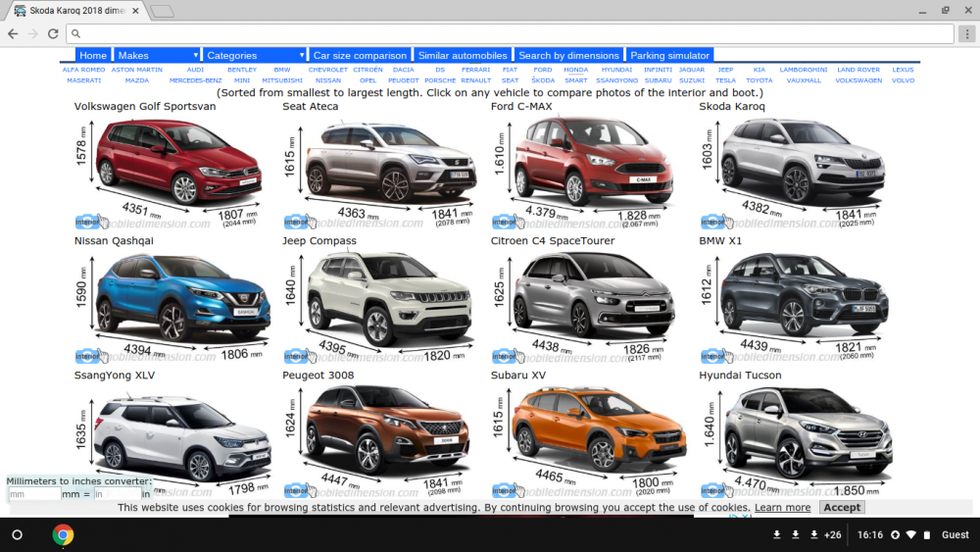Click the millimeters input field
The image size is (980, 552).
pos(34,494)
